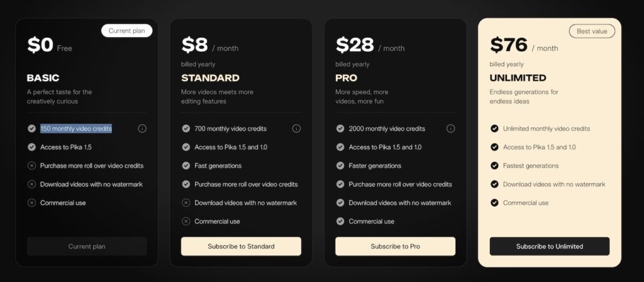Viewport: 644px width, 282px height.
Task: Click the Subscribe to Standard button
Action: pyautogui.click(x=241, y=246)
